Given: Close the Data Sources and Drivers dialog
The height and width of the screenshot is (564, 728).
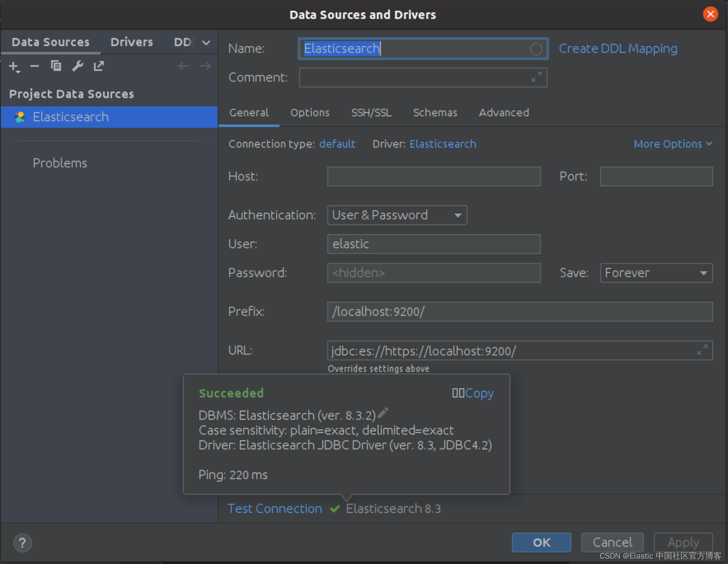Looking at the screenshot, I should click(x=710, y=14).
